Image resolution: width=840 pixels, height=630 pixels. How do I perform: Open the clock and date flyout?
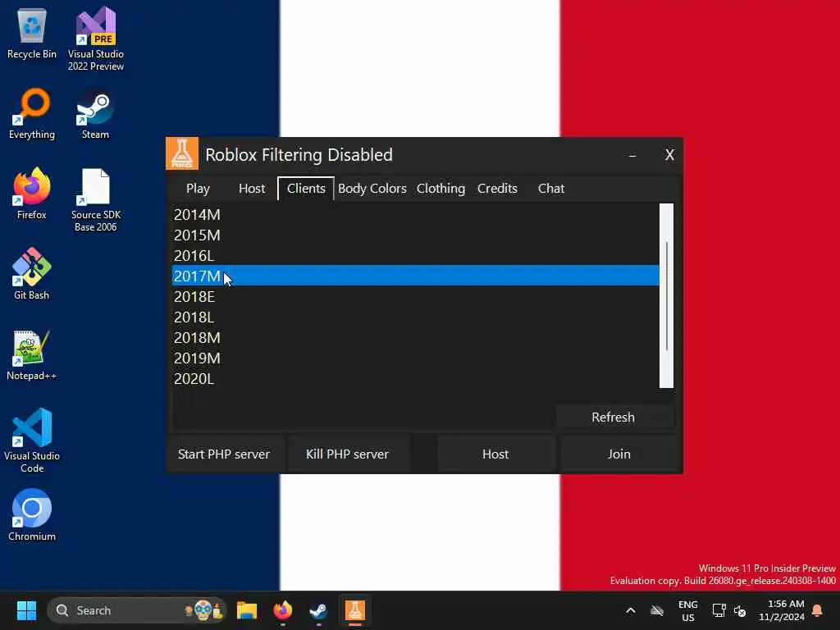[782, 610]
